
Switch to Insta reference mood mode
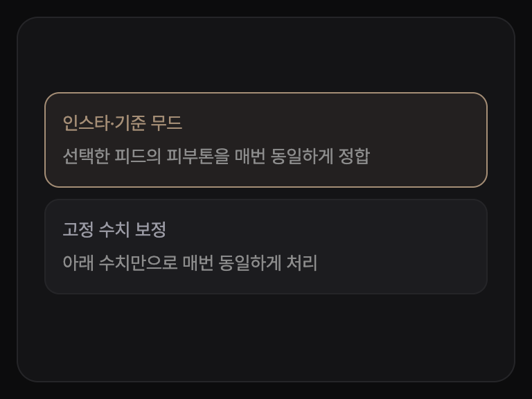tap(266, 140)
